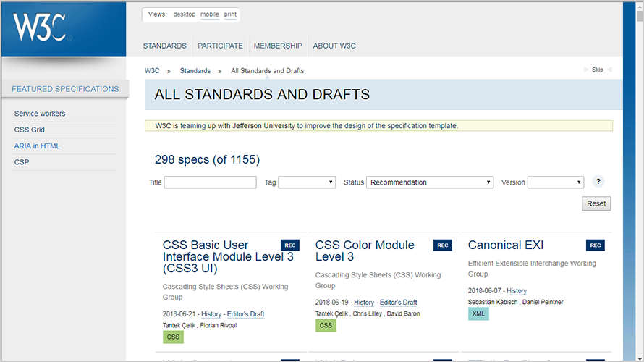Click the Reset button
The width and height of the screenshot is (644, 362).
click(x=596, y=203)
